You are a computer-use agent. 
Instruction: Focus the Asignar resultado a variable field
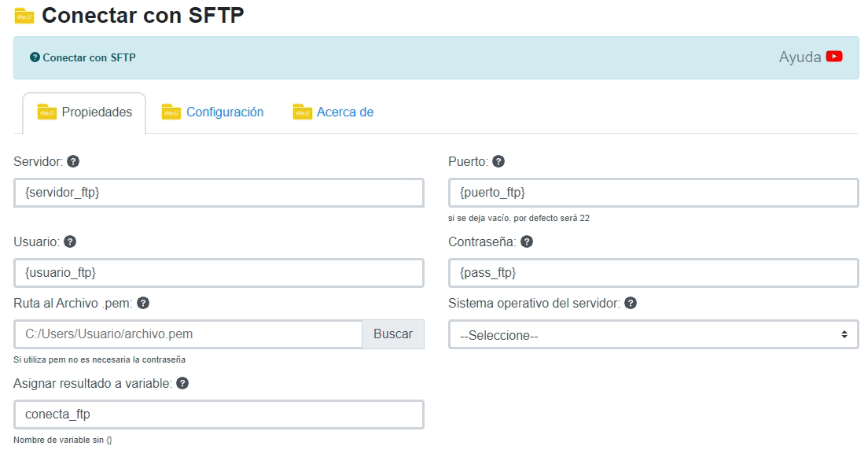(219, 415)
